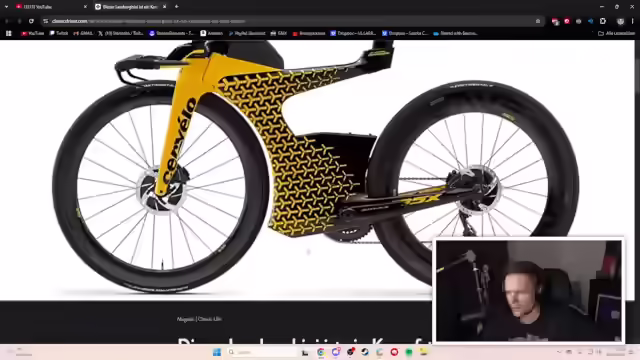This screenshot has width=640, height=360.
Task: Open the all bookmarks folder
Action: tap(616, 33)
